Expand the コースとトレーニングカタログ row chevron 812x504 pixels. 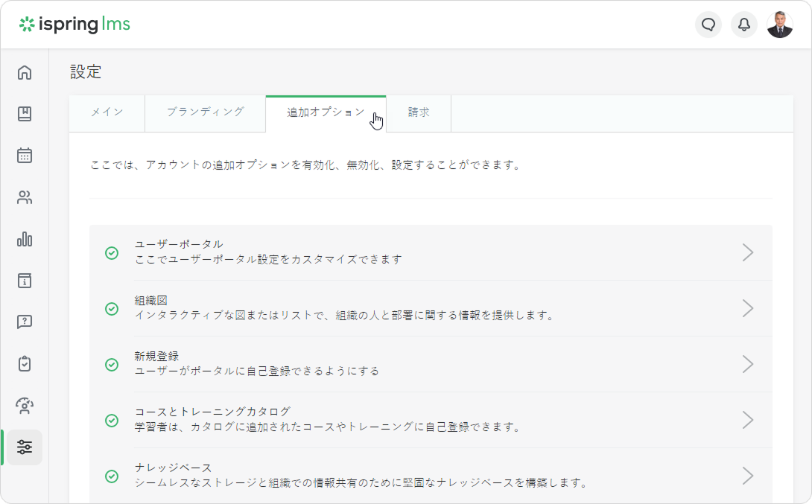click(748, 420)
